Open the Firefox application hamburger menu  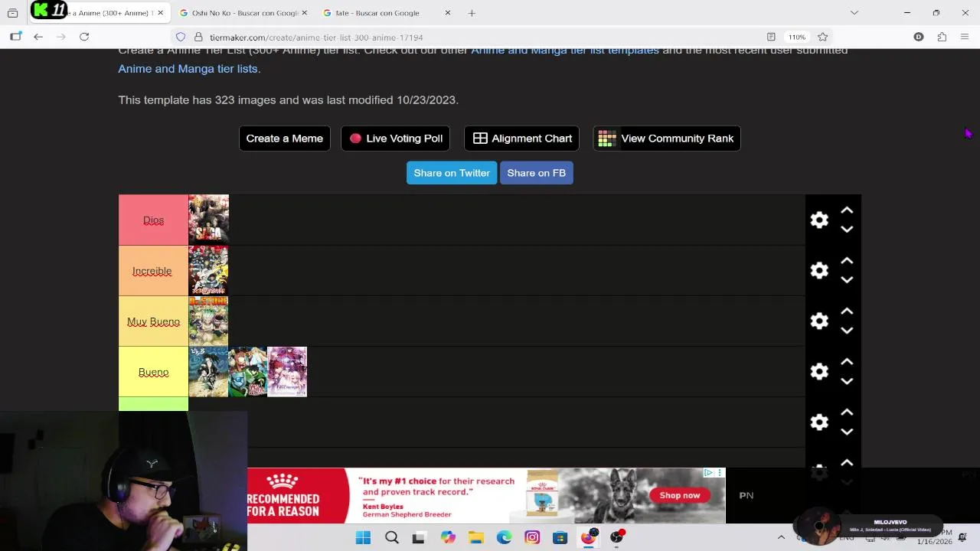965,37
